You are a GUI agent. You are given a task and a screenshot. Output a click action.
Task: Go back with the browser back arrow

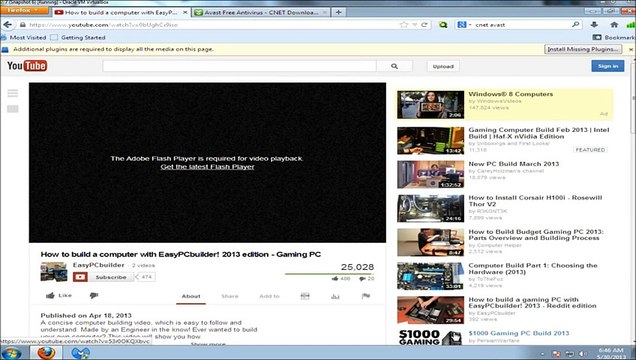[x=7, y=25]
